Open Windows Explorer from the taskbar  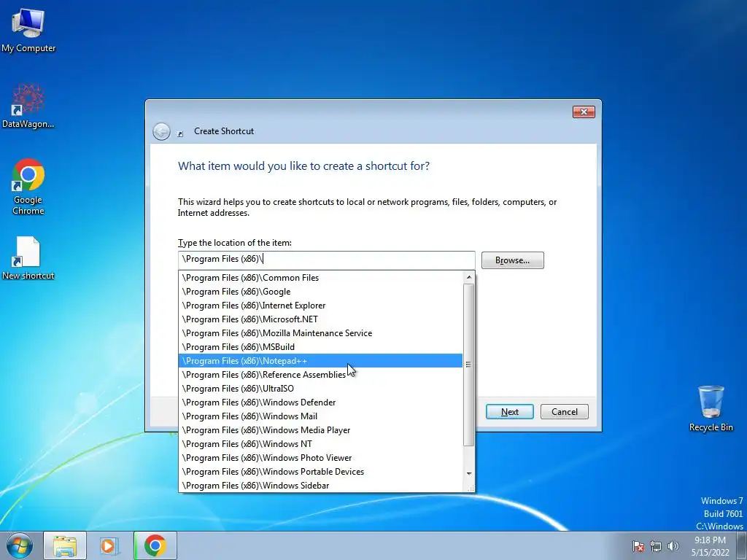[65, 545]
